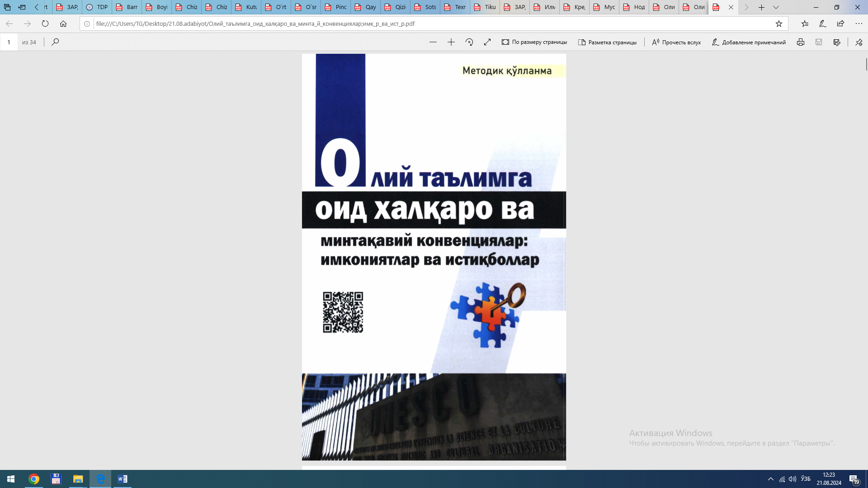Image resolution: width=868 pixels, height=488 pixels.
Task: Open Collections from the browser toolbar
Action: [804, 23]
